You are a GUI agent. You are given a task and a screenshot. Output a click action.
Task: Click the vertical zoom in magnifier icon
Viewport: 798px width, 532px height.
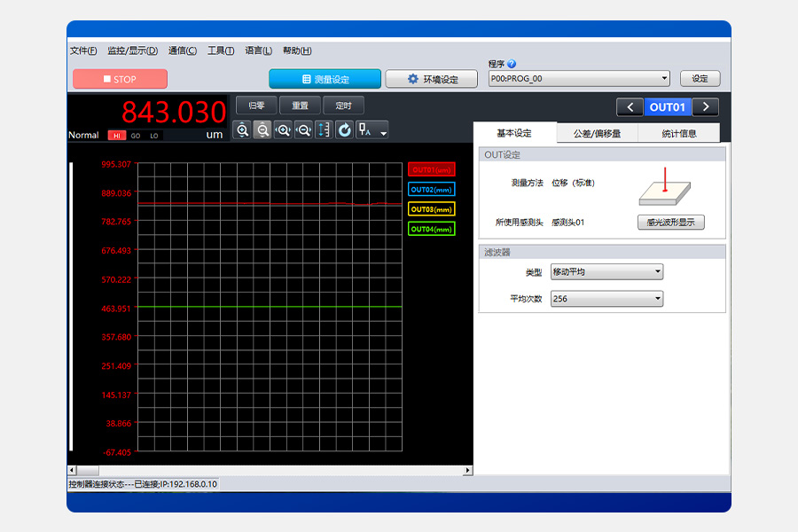coord(243,130)
